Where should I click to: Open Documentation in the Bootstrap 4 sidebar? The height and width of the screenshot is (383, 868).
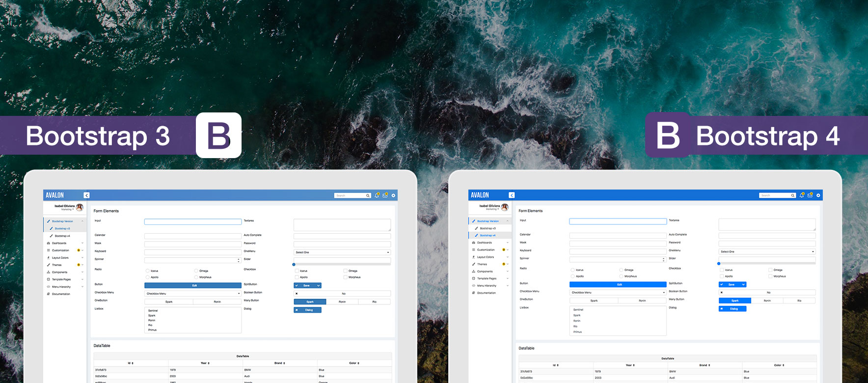pos(486,293)
